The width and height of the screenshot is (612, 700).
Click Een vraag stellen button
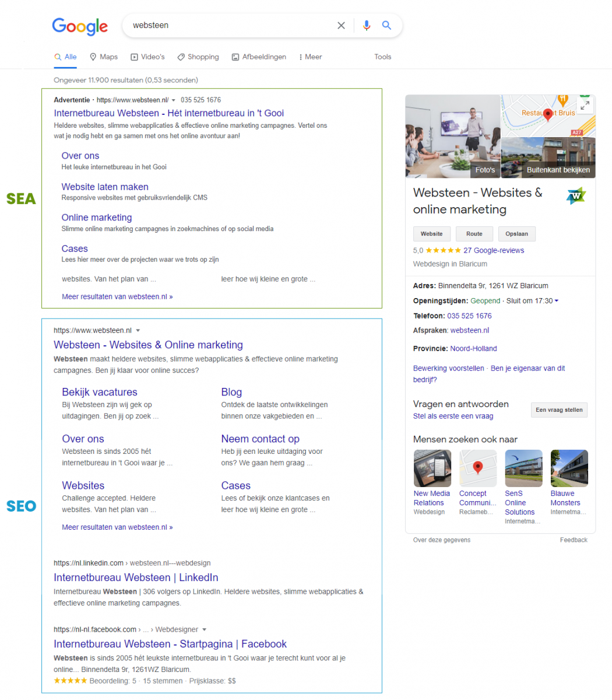(560, 410)
